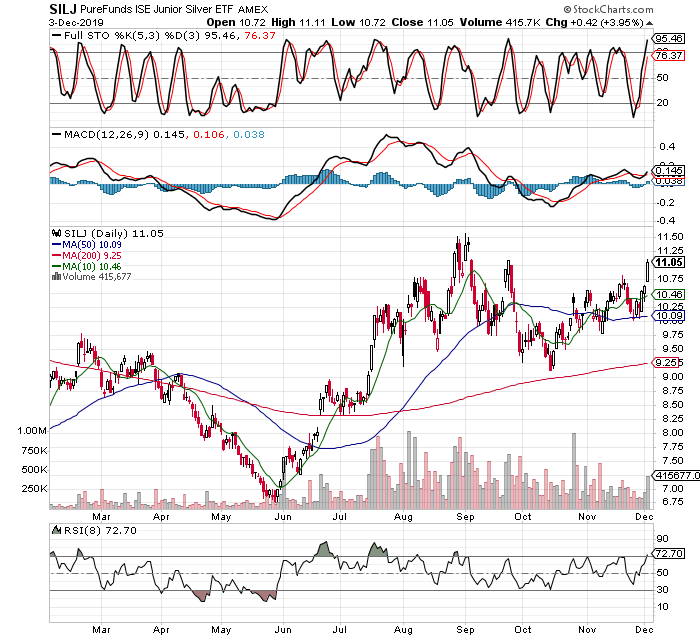Click the 72.70 RSI value tag on axis
The image size is (700, 639).
tap(669, 554)
